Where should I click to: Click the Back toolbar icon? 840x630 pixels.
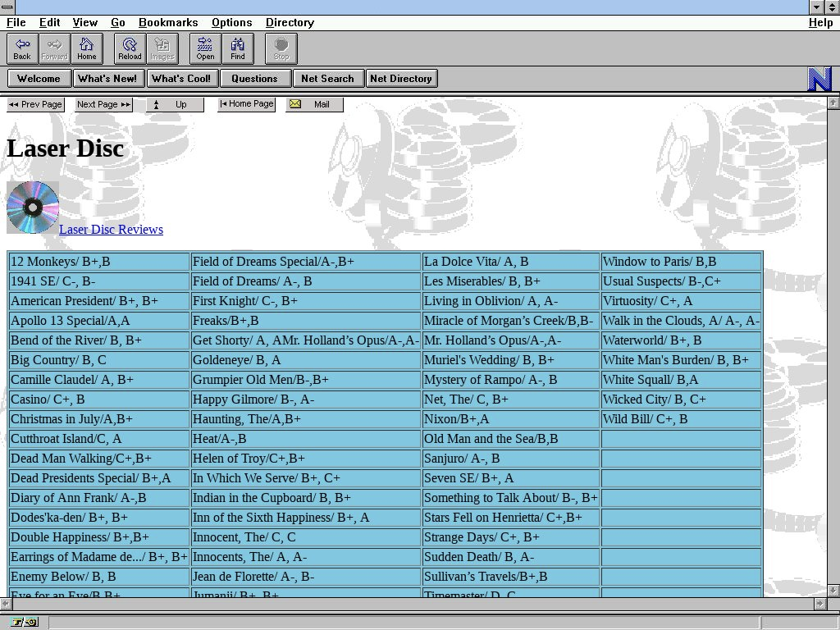22,48
